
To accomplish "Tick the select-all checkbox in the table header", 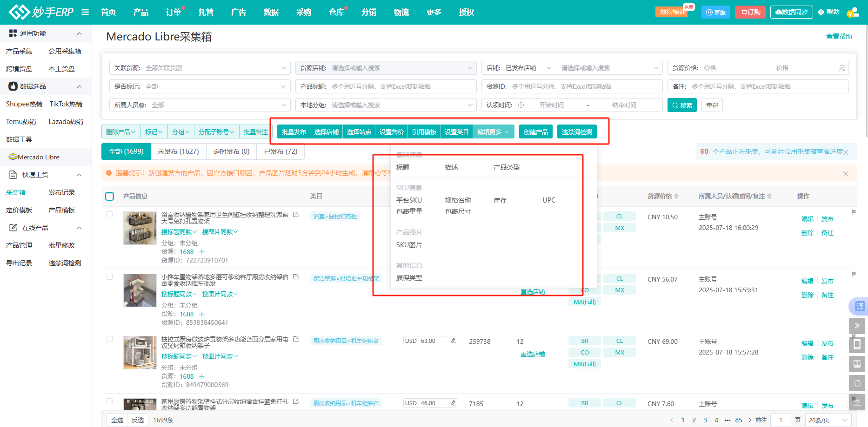I will click(x=110, y=196).
